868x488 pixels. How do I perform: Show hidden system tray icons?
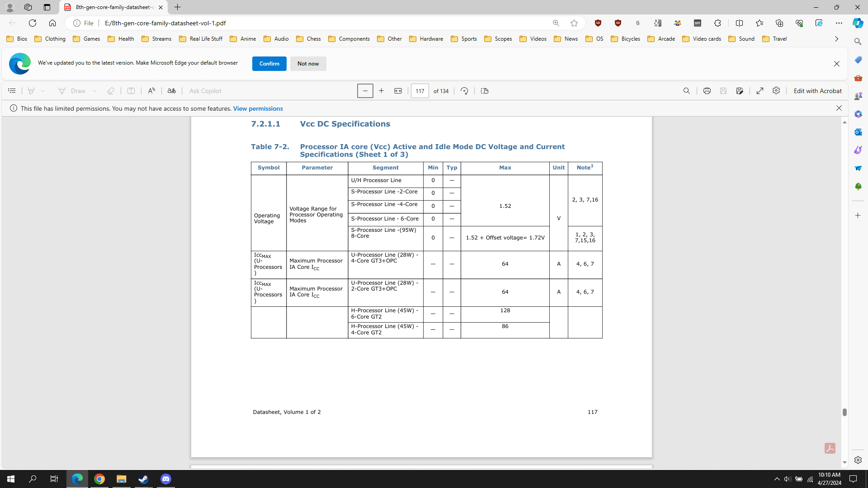[777, 479]
